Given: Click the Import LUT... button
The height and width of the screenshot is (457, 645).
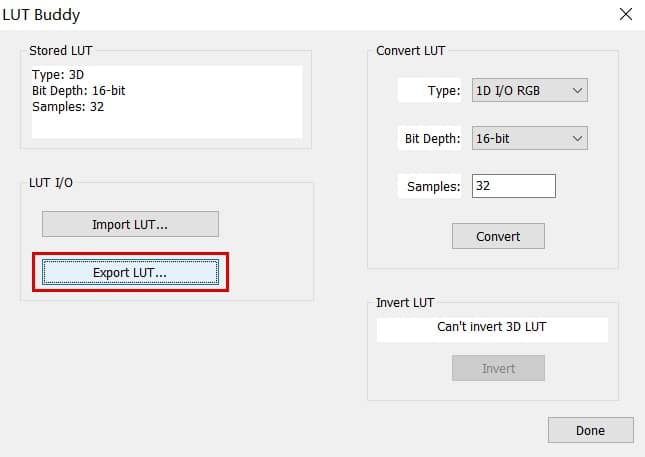Looking at the screenshot, I should (130, 224).
